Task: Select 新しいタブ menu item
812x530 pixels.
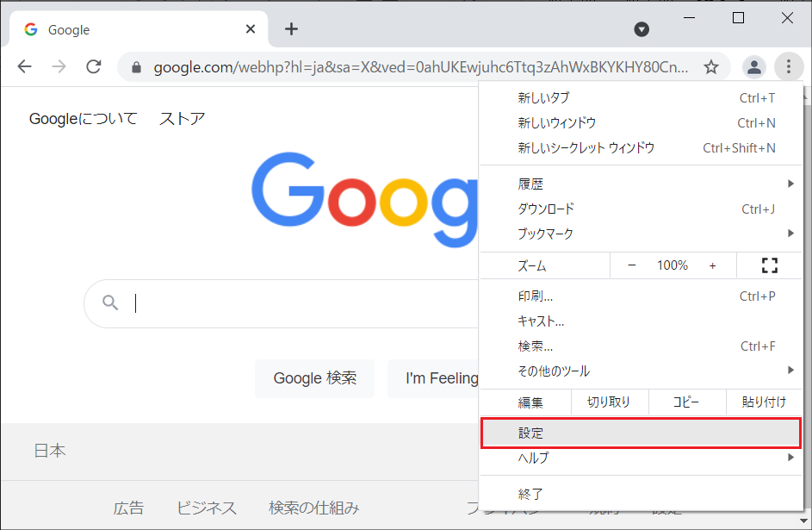Action: point(642,98)
